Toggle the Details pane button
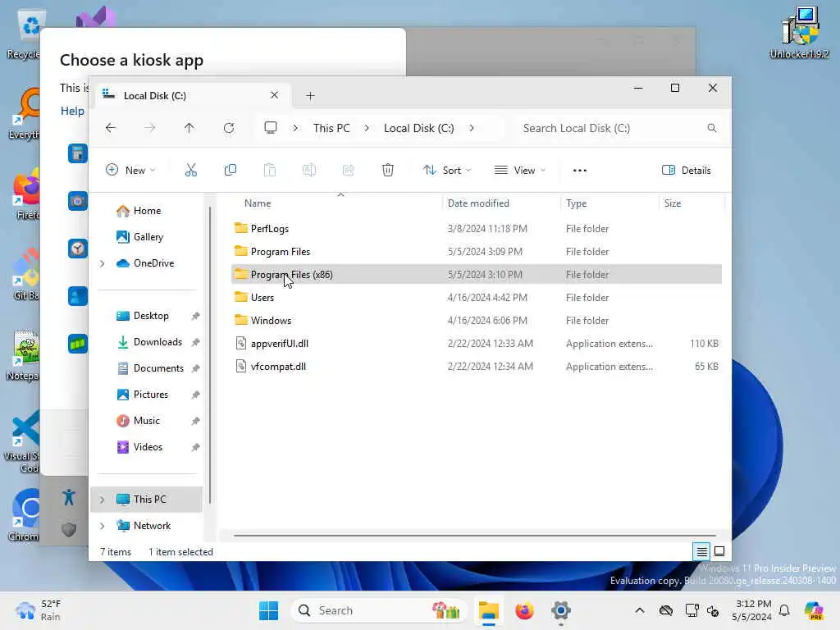 (x=687, y=171)
